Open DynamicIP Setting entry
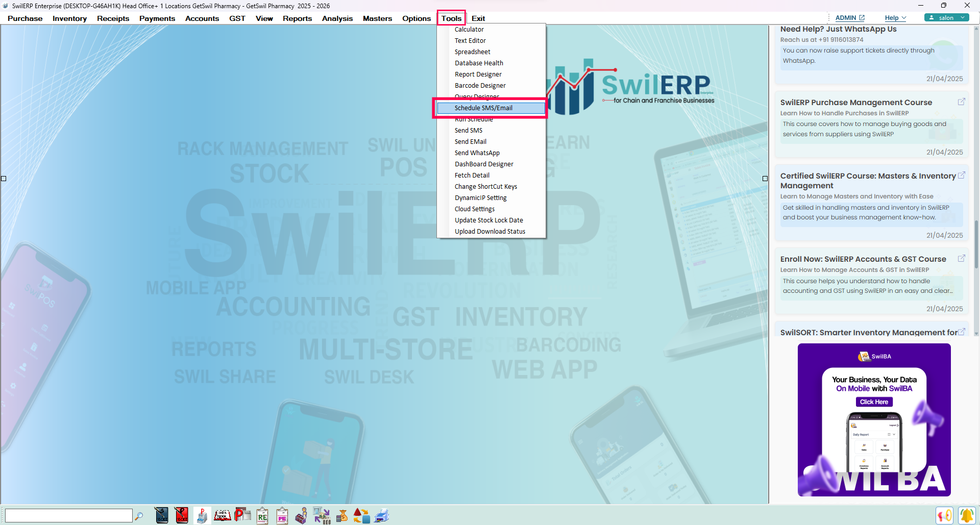Screen dimensions: 980x525 tap(492, 198)
